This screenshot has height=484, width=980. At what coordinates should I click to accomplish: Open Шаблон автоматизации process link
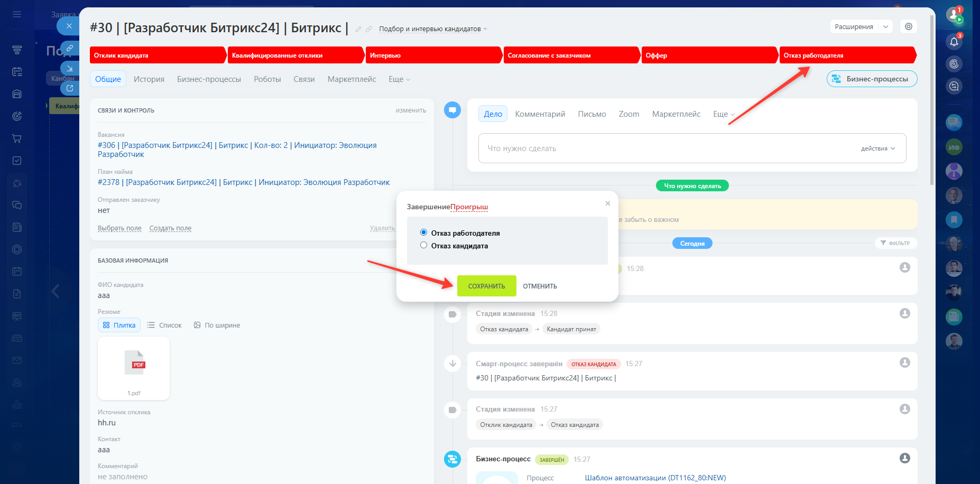click(x=655, y=478)
